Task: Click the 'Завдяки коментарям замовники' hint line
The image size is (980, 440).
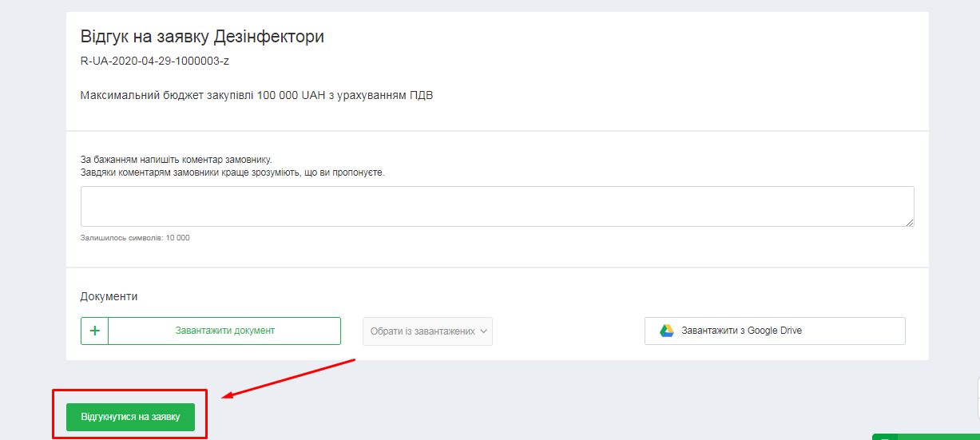Action: (232, 172)
